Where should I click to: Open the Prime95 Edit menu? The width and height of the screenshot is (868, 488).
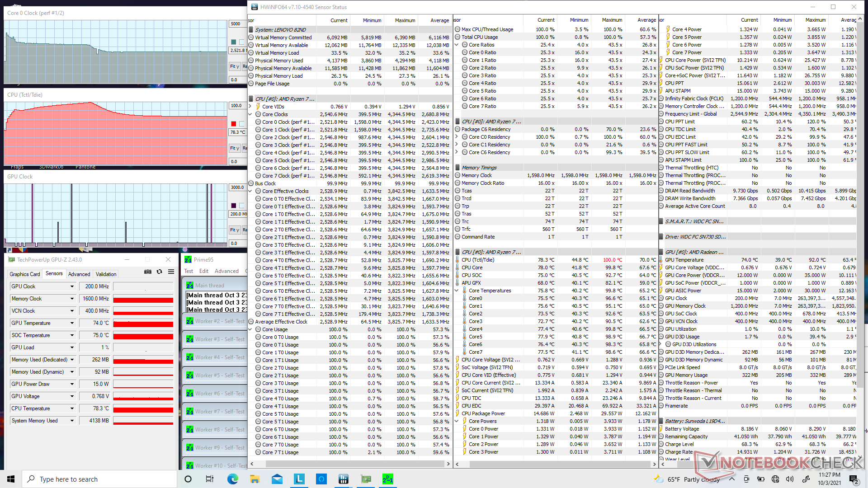coord(204,271)
